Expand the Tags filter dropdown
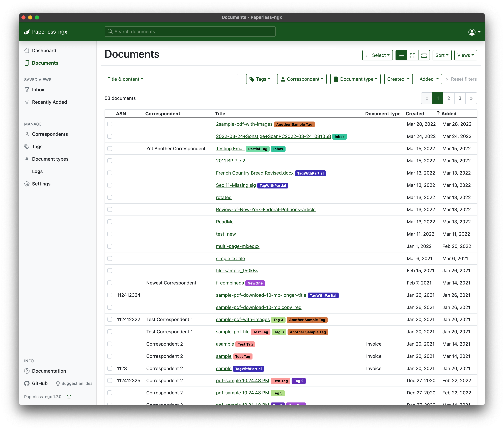This screenshot has width=504, height=430. coord(260,79)
